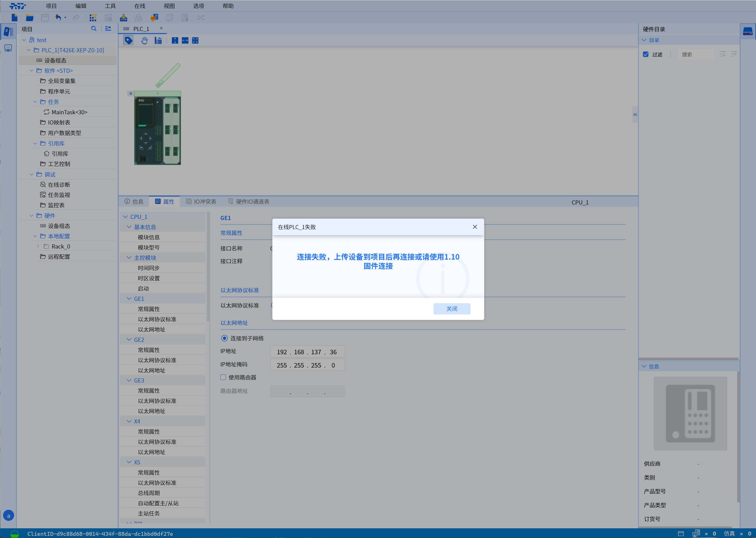
Task: Click the compile blocks toolbar icon
Action: tap(93, 17)
